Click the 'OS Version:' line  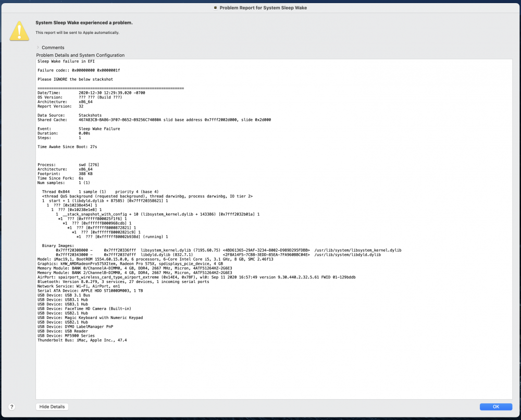coord(80,97)
